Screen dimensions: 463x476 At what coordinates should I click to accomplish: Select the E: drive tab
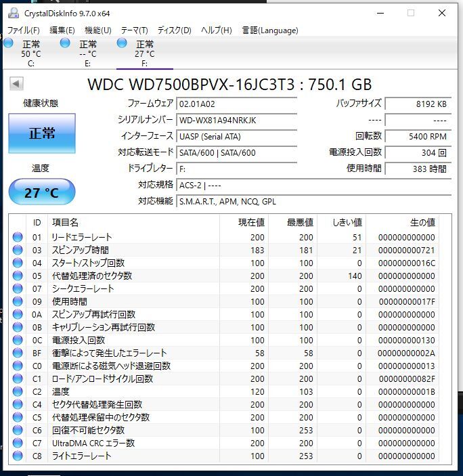point(88,53)
